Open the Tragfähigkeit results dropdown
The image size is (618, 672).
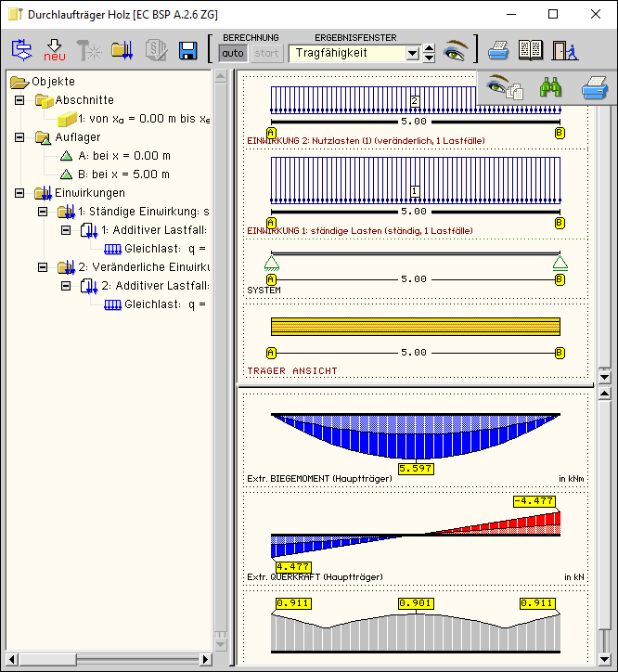(413, 53)
